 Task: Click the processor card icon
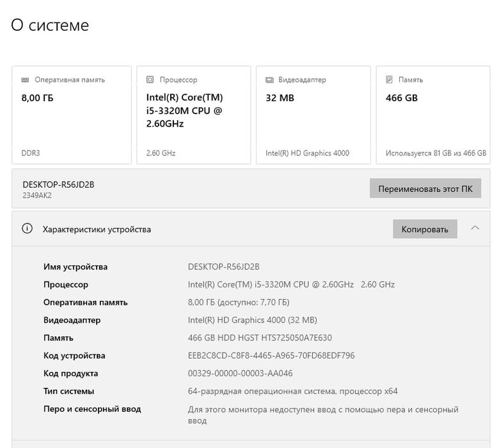click(150, 79)
